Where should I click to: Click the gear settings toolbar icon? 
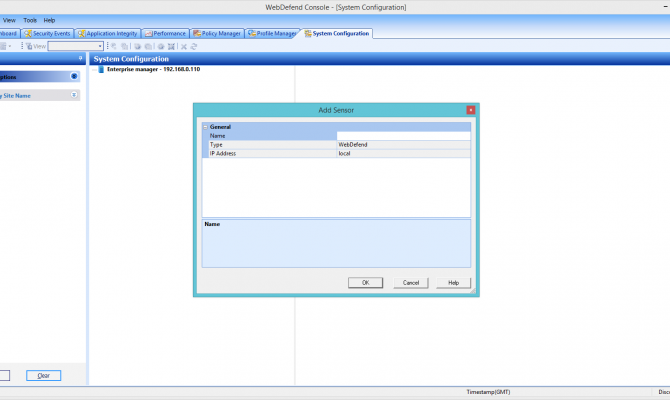(x=161, y=47)
